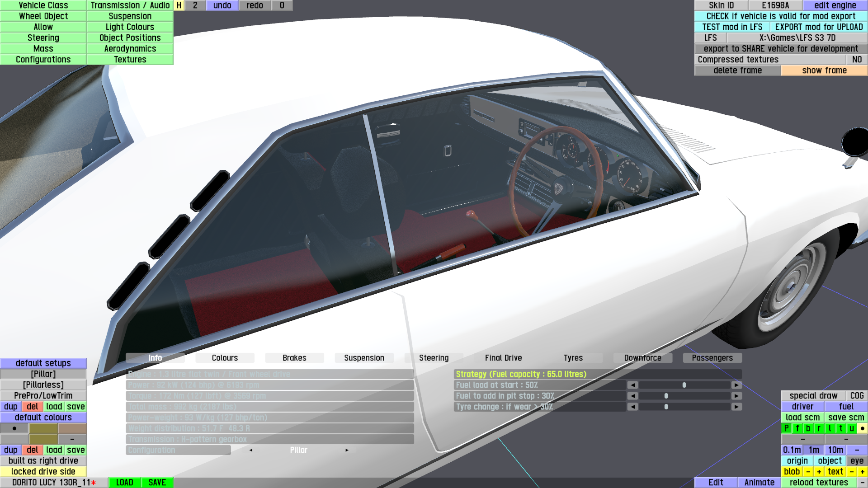The image size is (868, 488).
Task: Select next Configuration with right arrow
Action: pyautogui.click(x=347, y=450)
